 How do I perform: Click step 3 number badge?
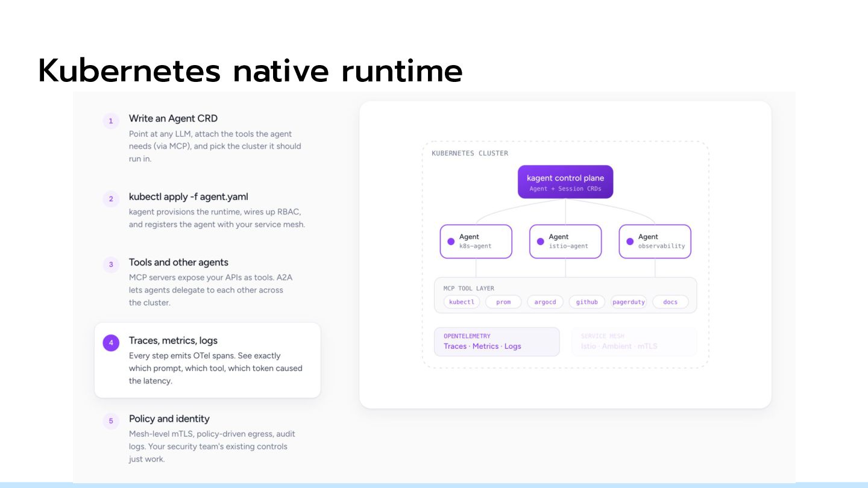[111, 264]
